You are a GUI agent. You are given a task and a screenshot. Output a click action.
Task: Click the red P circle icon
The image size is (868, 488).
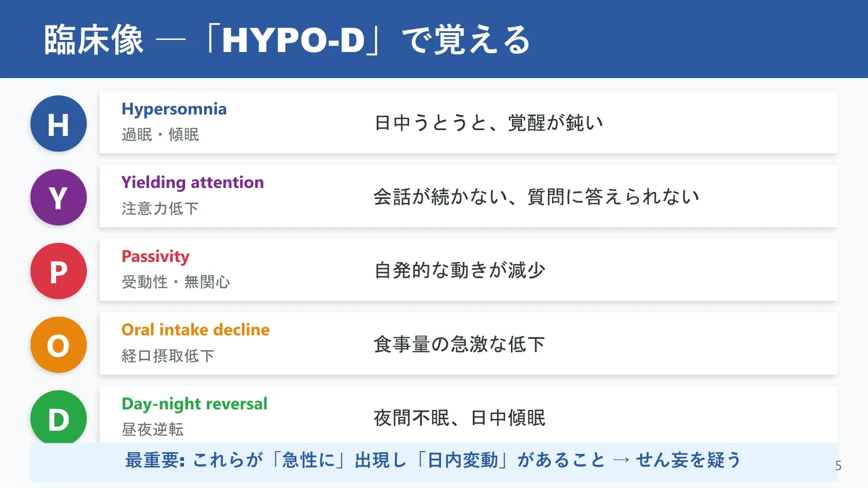tap(58, 271)
